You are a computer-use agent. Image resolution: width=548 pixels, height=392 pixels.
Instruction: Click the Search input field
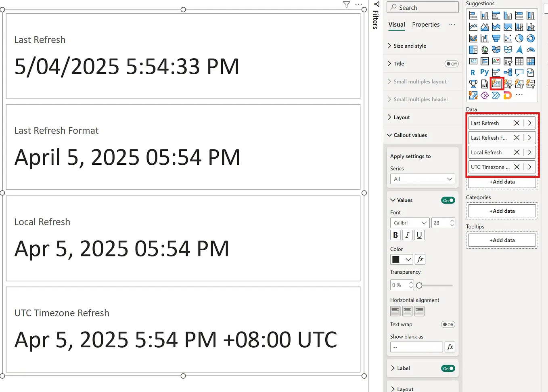click(x=422, y=7)
